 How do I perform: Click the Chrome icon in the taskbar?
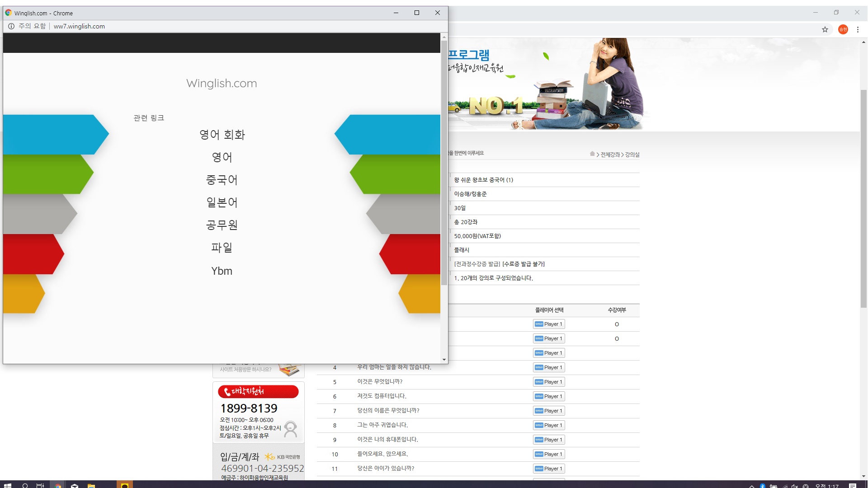(x=58, y=486)
